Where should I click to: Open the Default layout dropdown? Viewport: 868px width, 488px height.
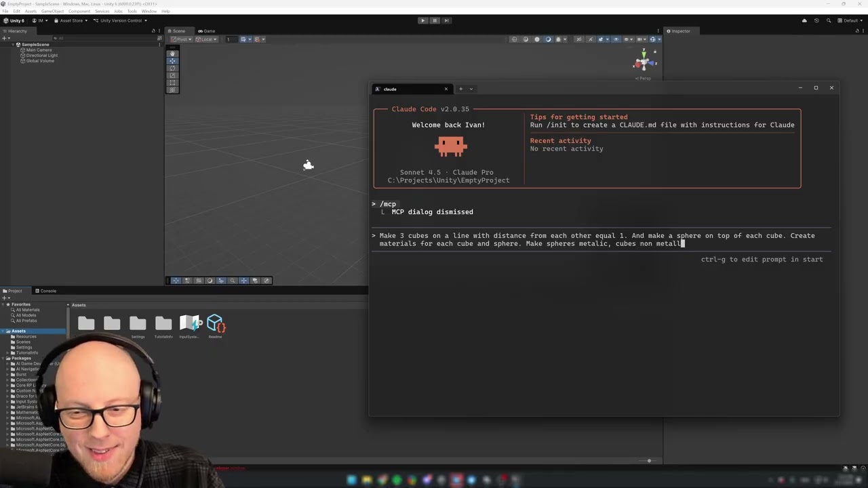click(850, 20)
